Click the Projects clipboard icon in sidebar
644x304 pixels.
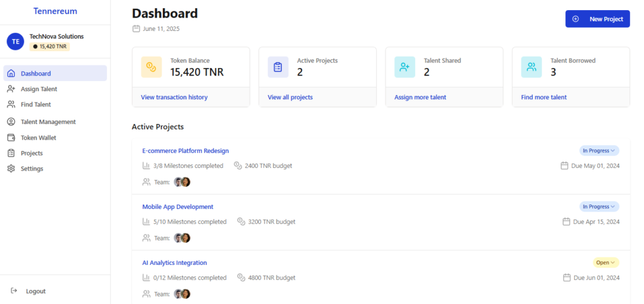(11, 153)
